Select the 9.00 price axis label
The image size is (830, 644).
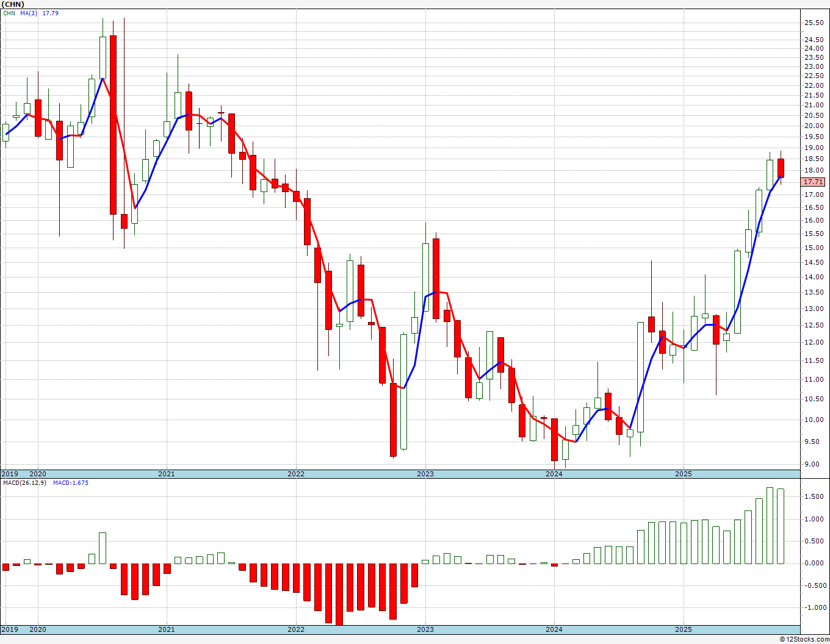coord(811,465)
